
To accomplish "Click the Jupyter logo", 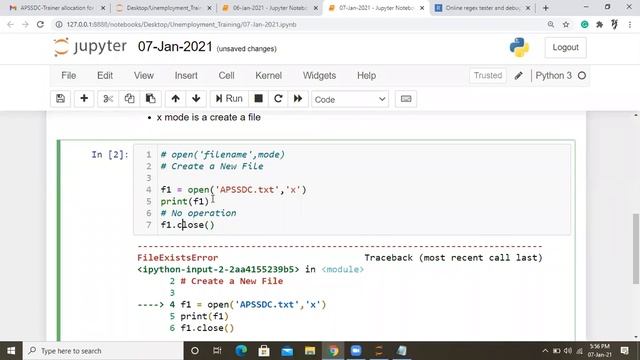I will [x=90, y=47].
